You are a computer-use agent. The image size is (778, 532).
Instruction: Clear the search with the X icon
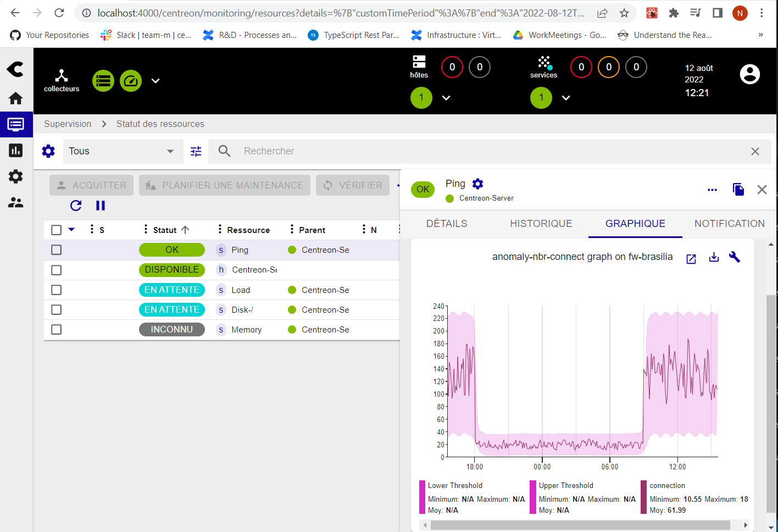[x=755, y=151]
